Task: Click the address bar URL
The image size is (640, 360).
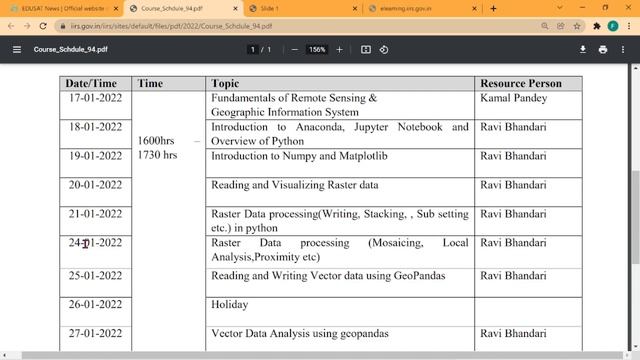Action: click(171, 26)
